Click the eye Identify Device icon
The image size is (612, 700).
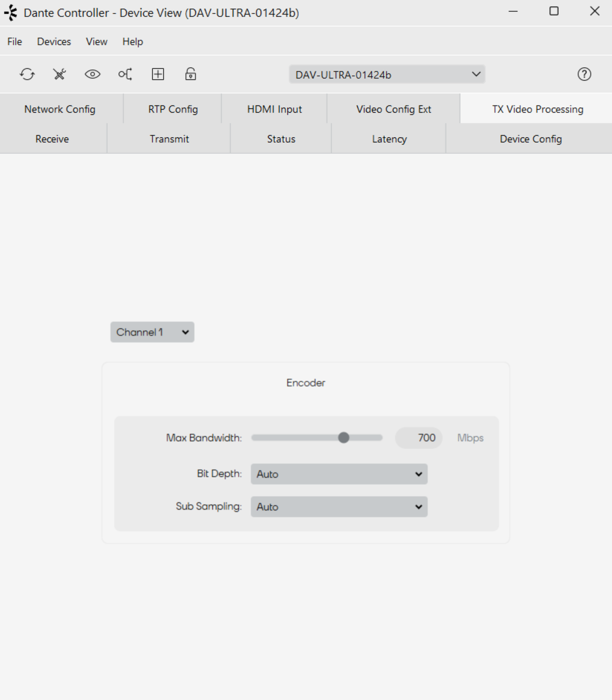[x=93, y=74]
